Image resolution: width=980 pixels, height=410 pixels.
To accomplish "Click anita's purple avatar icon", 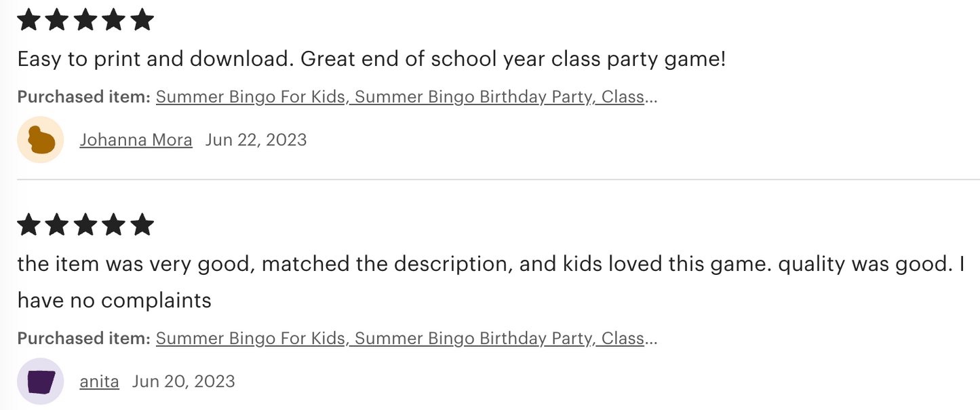I will pos(41,381).
